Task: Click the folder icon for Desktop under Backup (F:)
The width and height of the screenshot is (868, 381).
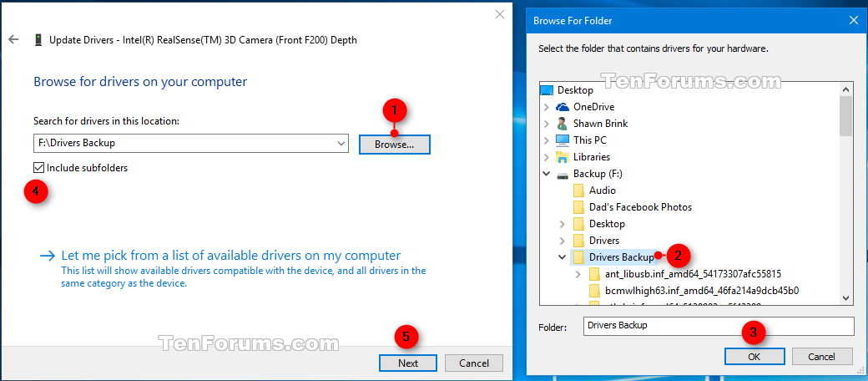Action: click(578, 224)
